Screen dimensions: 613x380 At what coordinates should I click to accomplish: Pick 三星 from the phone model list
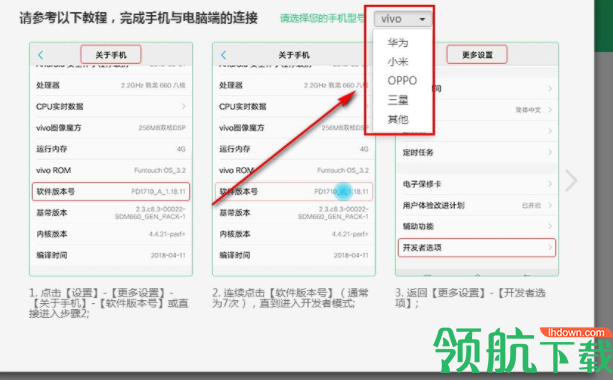398,100
